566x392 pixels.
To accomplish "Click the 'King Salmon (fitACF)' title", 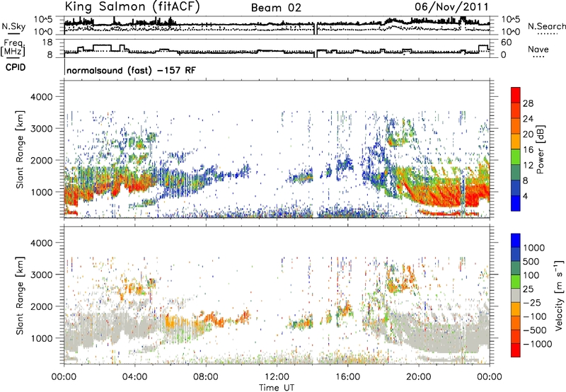I will (132, 7).
